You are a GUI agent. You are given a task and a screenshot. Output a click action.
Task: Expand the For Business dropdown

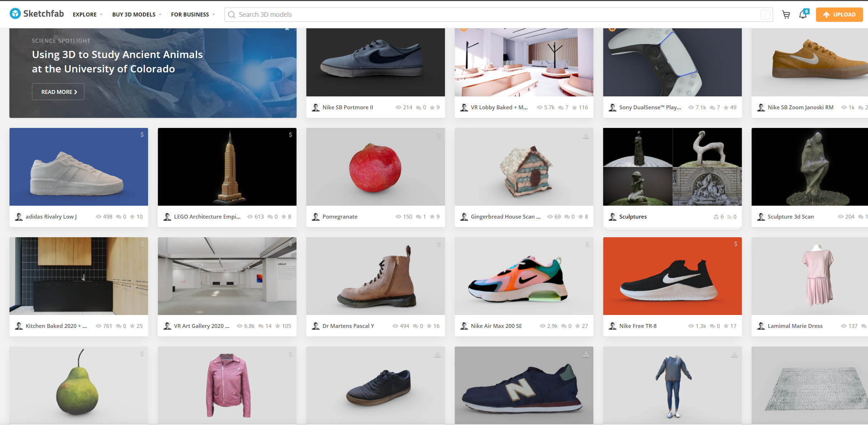click(x=193, y=15)
